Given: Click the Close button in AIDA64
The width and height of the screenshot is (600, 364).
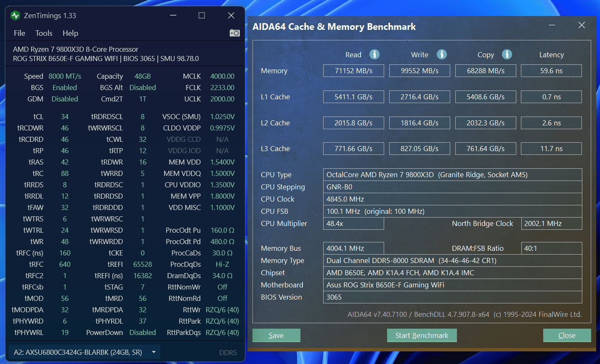Looking at the screenshot, I should [567, 335].
